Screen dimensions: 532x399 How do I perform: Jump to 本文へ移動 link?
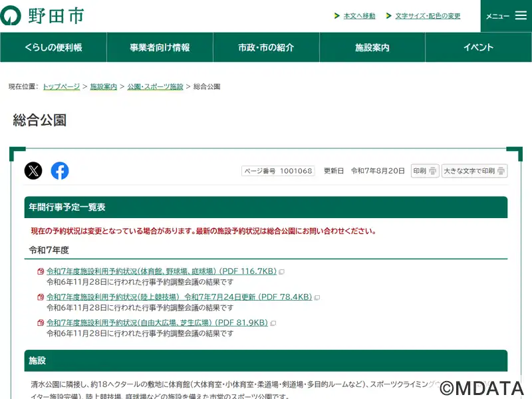[359, 16]
